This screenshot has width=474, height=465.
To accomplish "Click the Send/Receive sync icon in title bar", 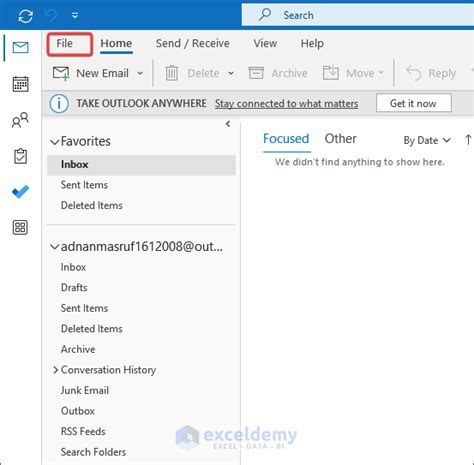I will click(25, 16).
